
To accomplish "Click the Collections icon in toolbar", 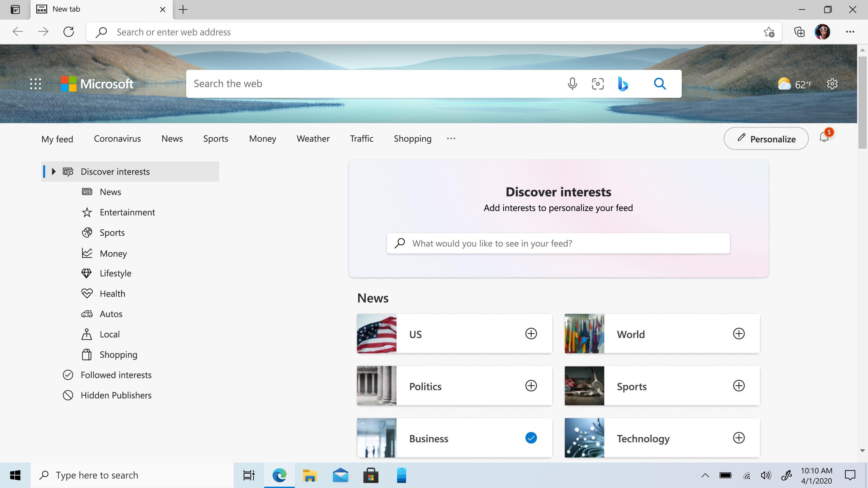I will 799,32.
